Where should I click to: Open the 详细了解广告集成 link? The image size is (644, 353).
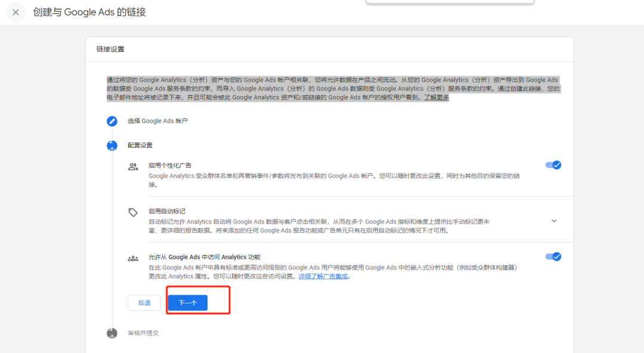click(324, 276)
